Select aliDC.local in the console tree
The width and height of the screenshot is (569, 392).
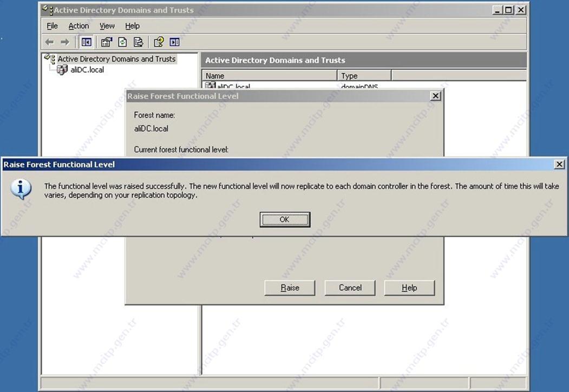[x=87, y=70]
